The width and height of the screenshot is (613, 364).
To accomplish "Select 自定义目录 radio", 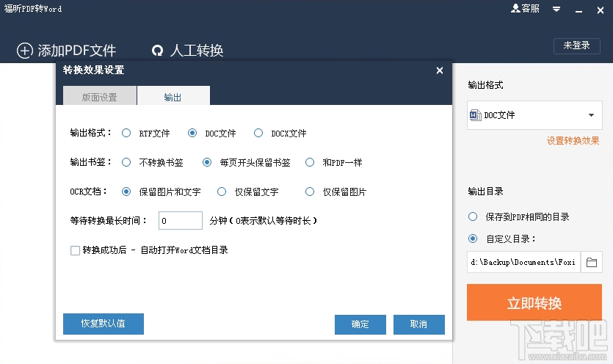I will [x=473, y=239].
